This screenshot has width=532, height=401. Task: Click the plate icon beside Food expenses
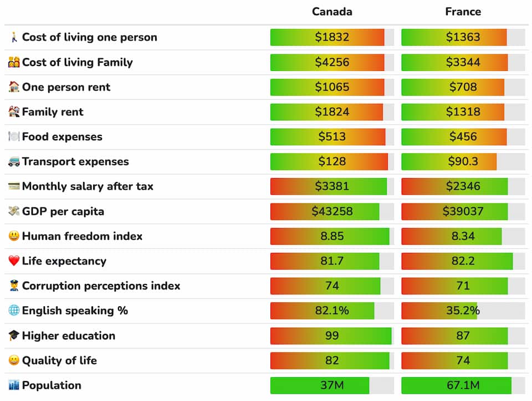coord(14,137)
